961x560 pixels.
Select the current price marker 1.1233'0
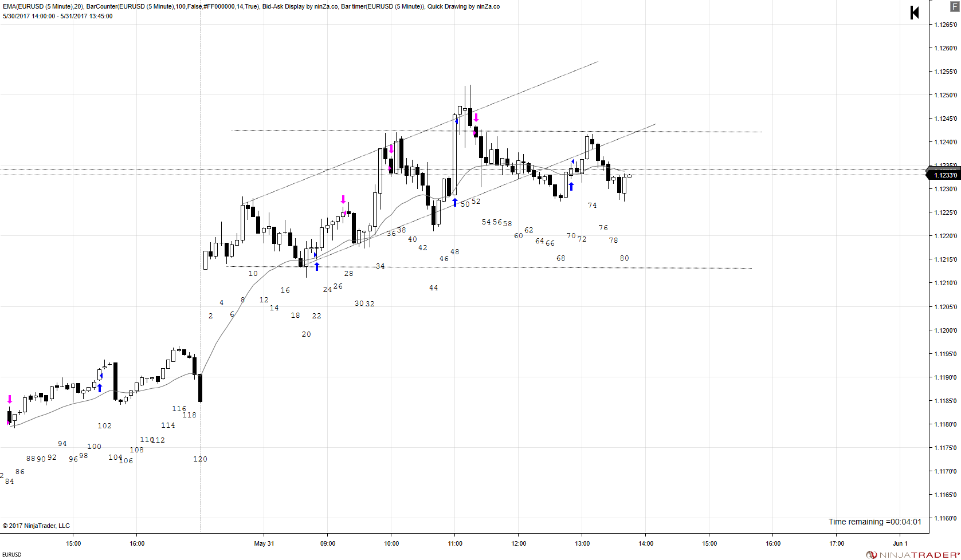tap(943, 175)
